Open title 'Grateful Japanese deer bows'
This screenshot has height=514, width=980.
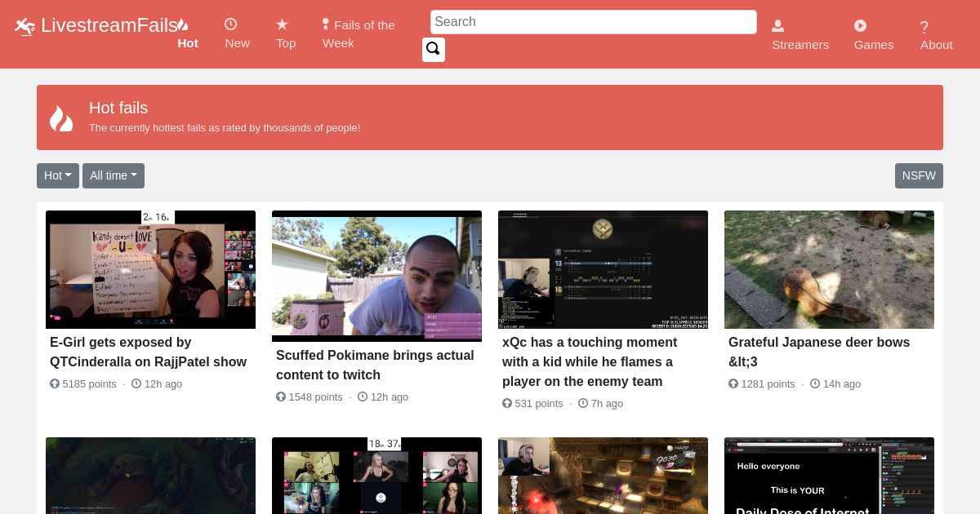pyautogui.click(x=819, y=352)
